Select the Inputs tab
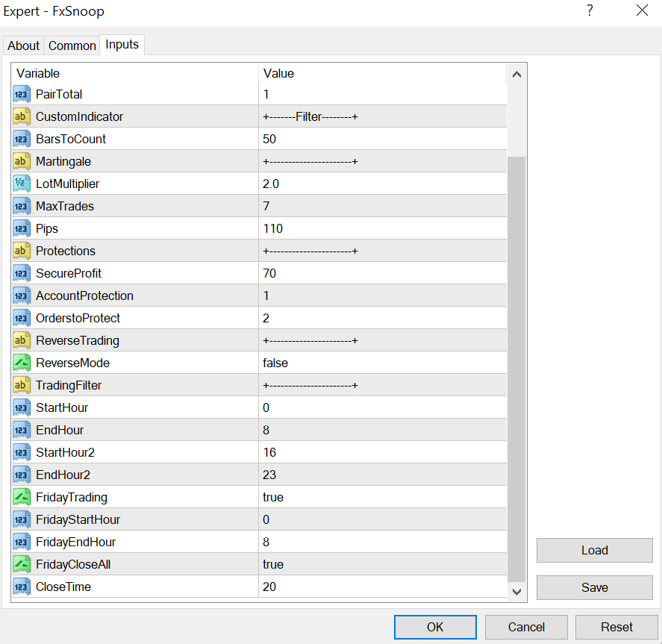The image size is (662, 644). coord(122,44)
